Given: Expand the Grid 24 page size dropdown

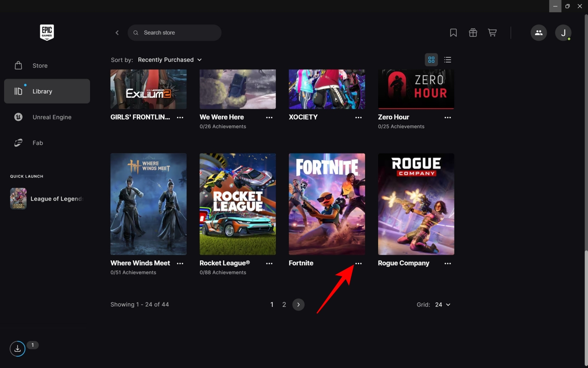Looking at the screenshot, I should pyautogui.click(x=443, y=305).
